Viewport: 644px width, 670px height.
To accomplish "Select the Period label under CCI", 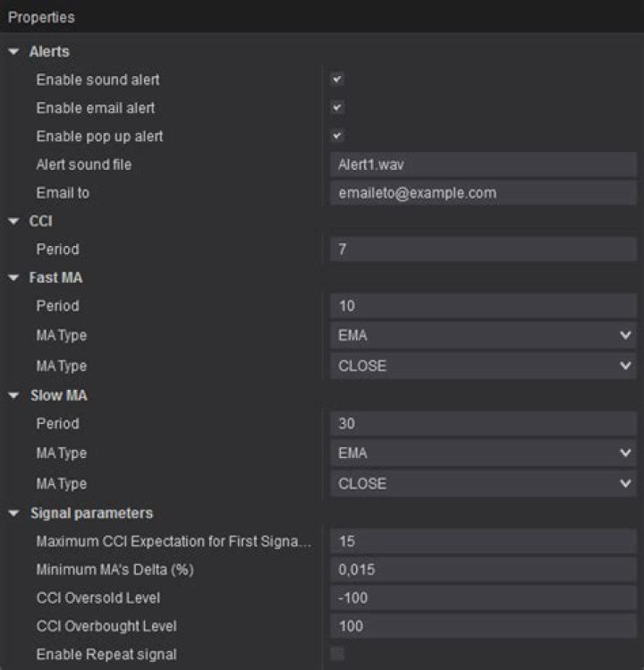I will (57, 249).
